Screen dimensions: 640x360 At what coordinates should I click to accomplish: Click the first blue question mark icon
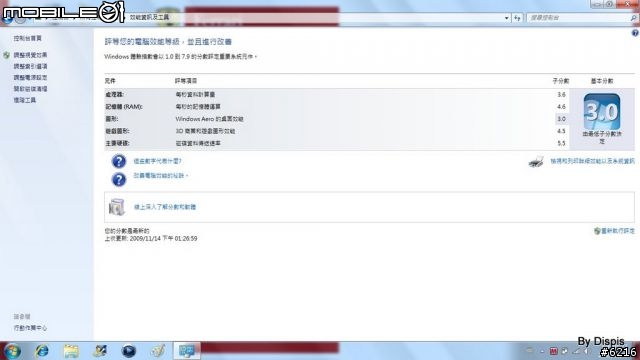tap(119, 162)
